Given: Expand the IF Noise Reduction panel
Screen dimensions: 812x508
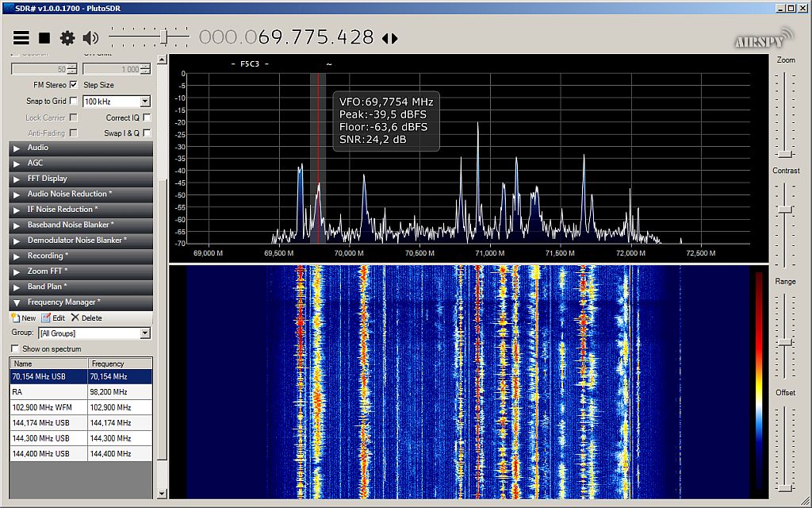Looking at the screenshot, I should tap(81, 210).
